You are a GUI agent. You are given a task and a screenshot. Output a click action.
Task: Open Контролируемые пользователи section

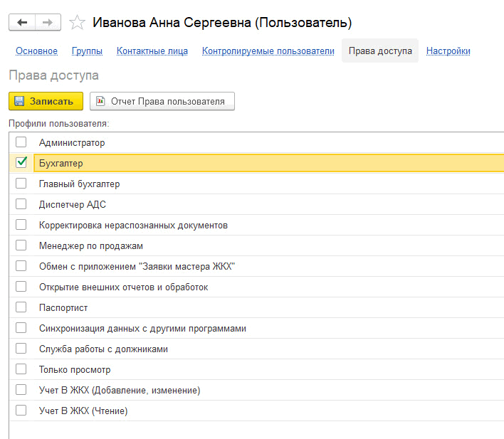coord(268,51)
